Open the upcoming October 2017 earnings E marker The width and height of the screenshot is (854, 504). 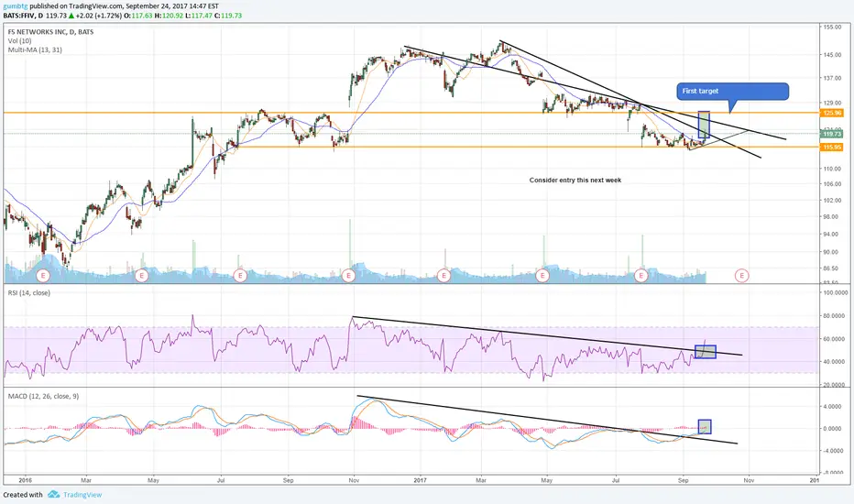click(742, 276)
